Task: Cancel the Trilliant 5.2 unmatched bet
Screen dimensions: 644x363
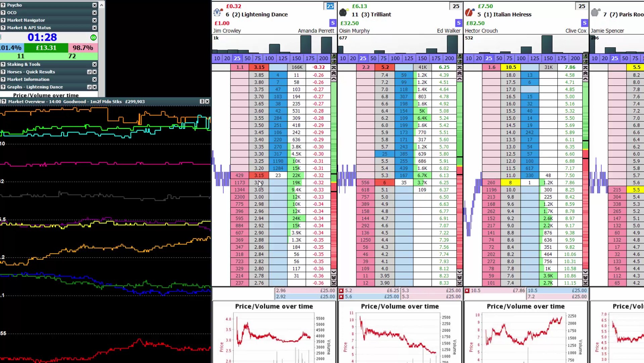Action: click(341, 291)
